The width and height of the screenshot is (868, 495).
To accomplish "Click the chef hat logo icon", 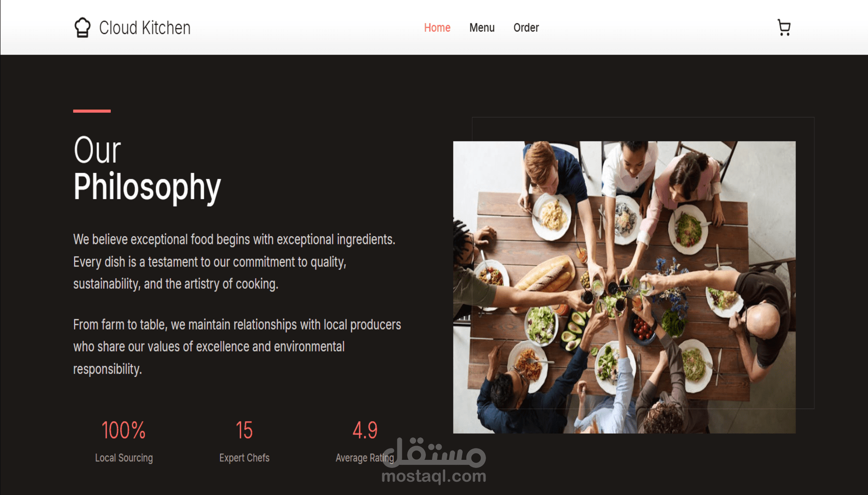I will point(82,28).
